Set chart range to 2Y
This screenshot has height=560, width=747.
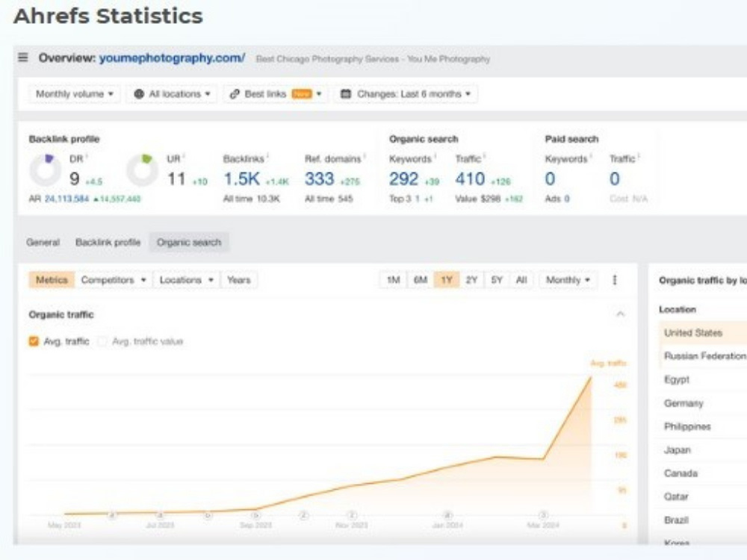pyautogui.click(x=471, y=280)
